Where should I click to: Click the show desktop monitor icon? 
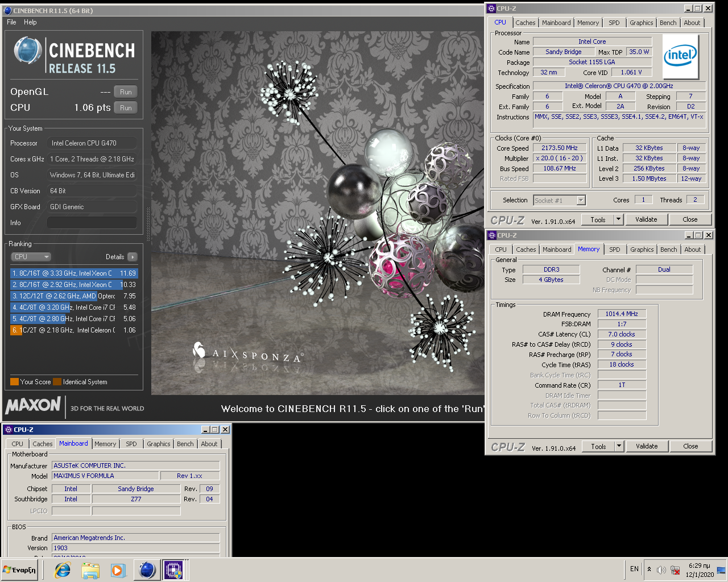click(721, 569)
